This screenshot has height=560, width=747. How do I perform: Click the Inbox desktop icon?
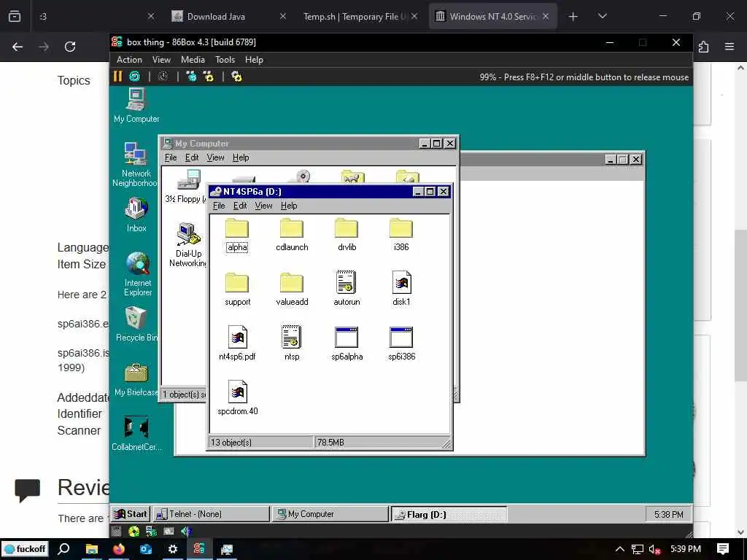[x=136, y=215]
